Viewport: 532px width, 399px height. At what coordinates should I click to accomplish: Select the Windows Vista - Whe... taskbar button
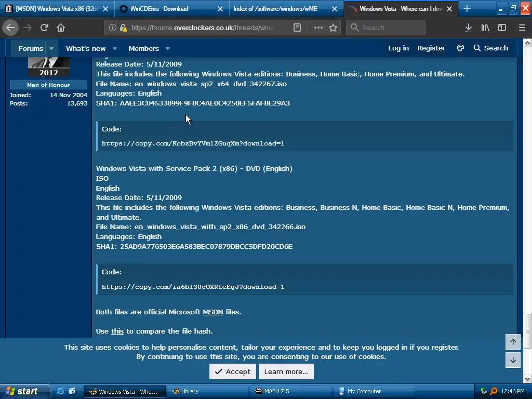(x=125, y=391)
